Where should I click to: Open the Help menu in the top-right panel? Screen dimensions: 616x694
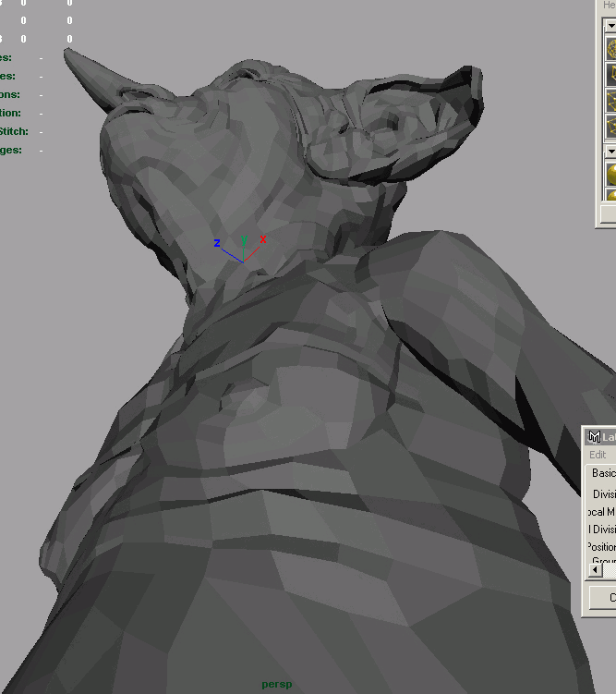pos(610,6)
